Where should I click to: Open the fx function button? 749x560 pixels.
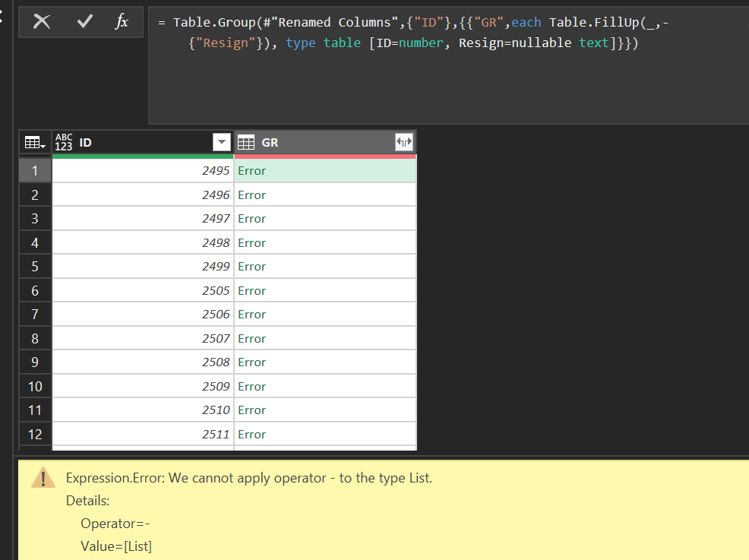122,21
